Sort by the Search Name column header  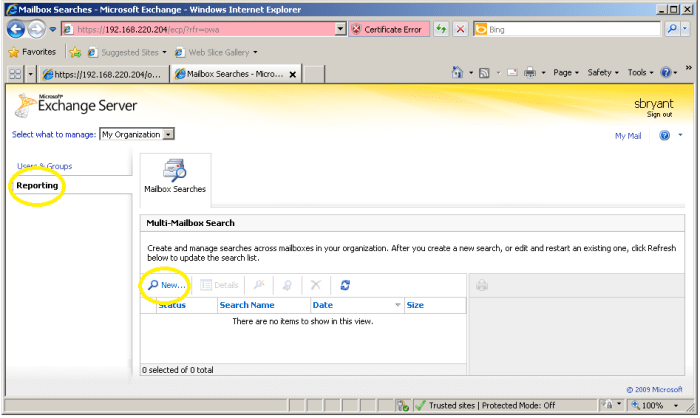[x=247, y=305]
